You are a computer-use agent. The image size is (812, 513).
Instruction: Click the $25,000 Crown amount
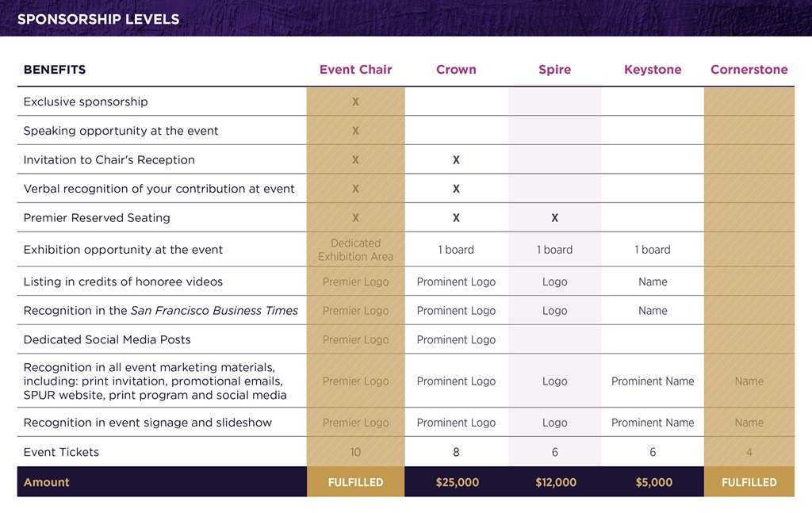tap(457, 482)
